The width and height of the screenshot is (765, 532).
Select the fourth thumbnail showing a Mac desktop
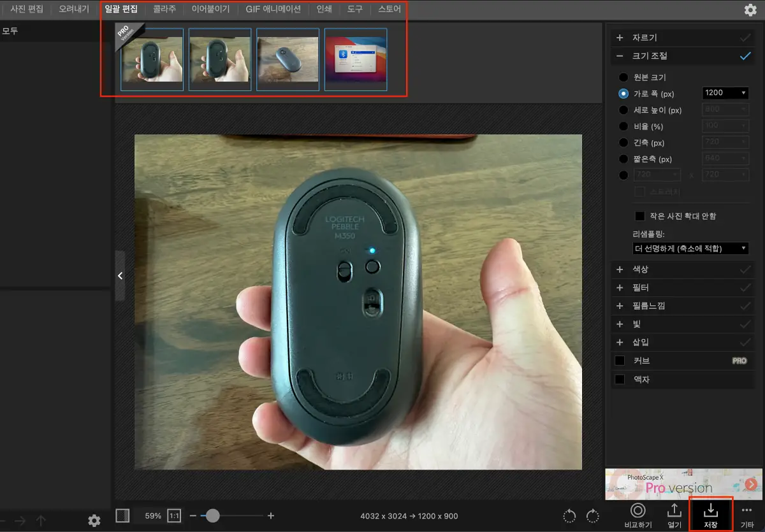click(x=356, y=59)
